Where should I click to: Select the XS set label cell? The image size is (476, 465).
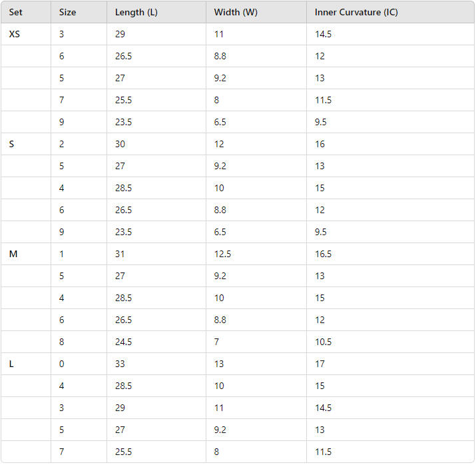coord(15,34)
